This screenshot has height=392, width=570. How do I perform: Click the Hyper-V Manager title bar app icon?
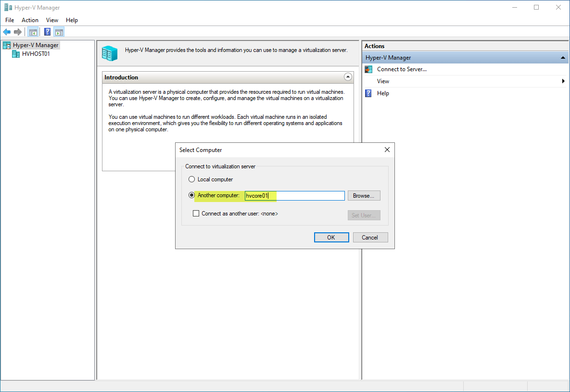click(8, 7)
